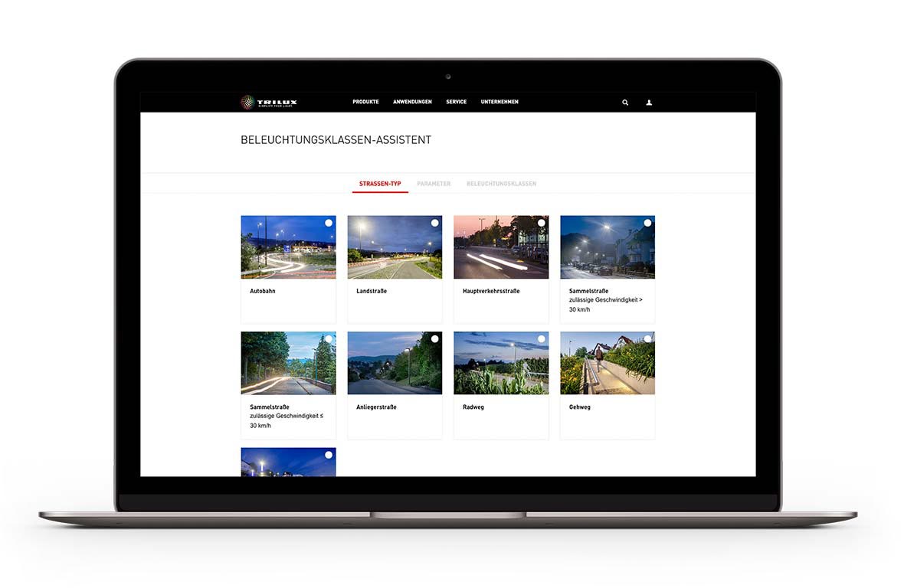
Task: Click the Autobahn street photo
Action: [x=288, y=247]
